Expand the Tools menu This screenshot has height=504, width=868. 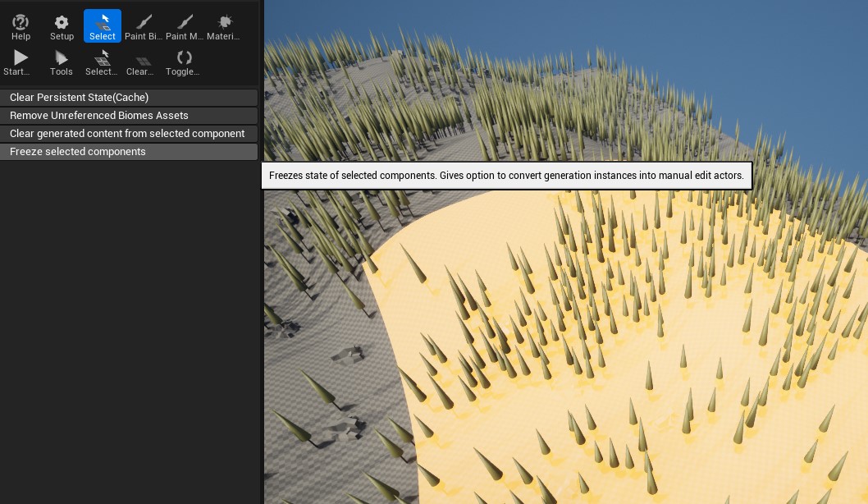[x=62, y=62]
